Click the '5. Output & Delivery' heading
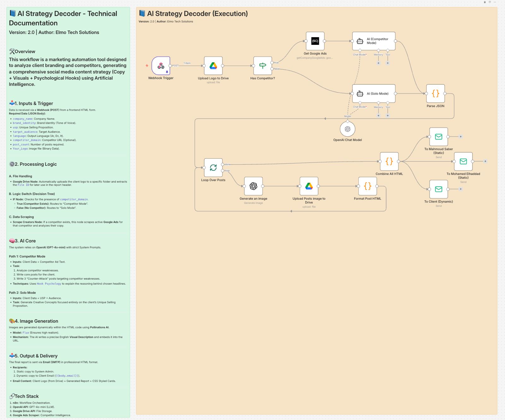 point(36,356)
